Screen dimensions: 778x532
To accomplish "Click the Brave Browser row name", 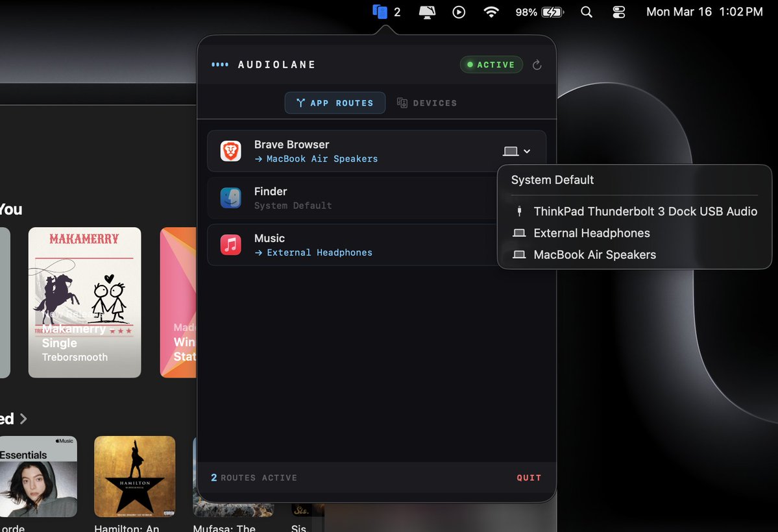I will (x=292, y=145).
